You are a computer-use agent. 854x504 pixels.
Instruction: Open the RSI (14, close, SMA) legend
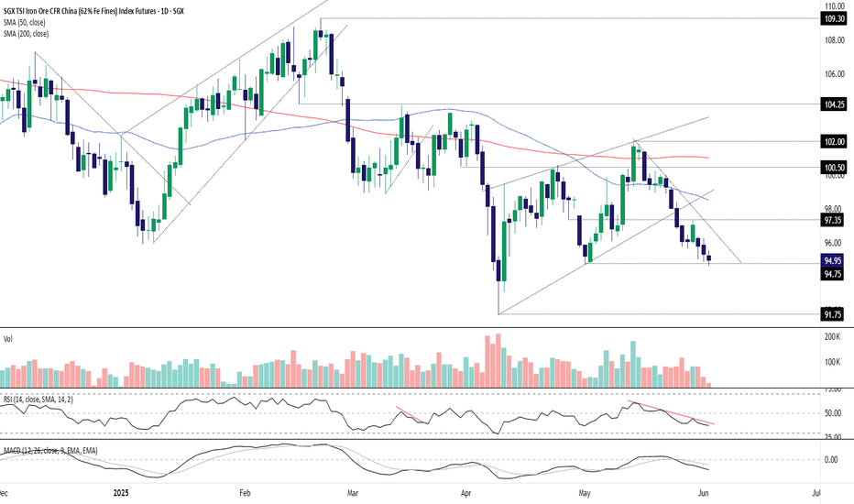(38, 400)
